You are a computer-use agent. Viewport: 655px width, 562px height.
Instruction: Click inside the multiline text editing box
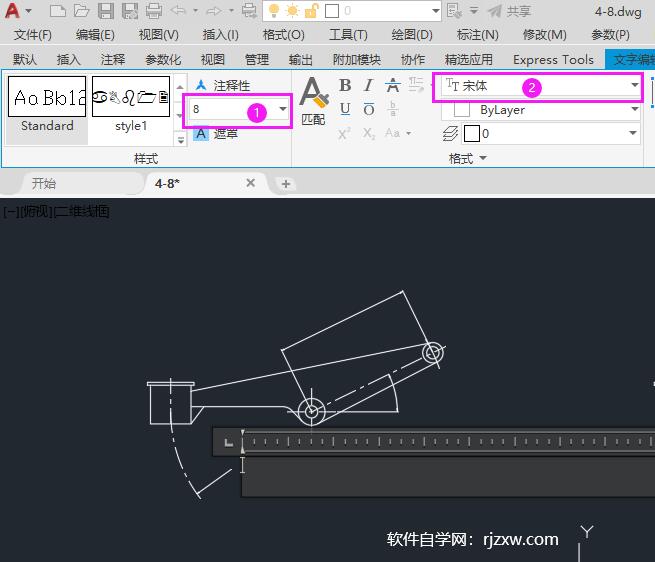click(448, 476)
